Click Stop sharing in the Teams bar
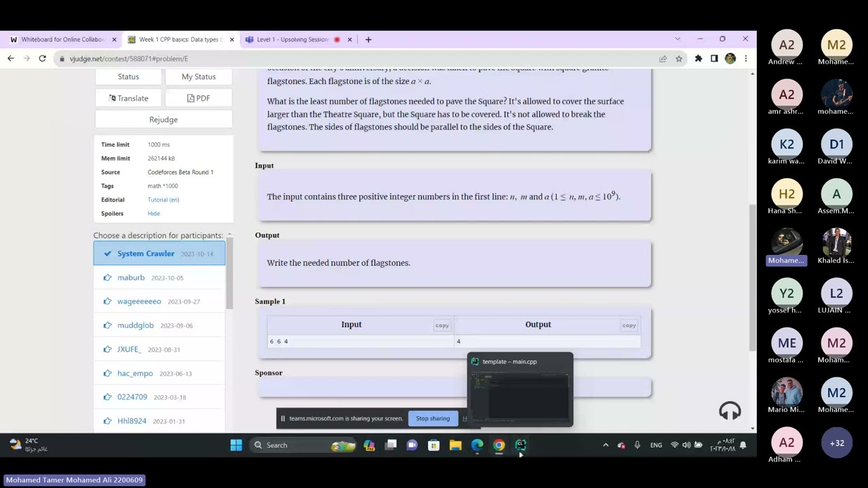 (433, 418)
